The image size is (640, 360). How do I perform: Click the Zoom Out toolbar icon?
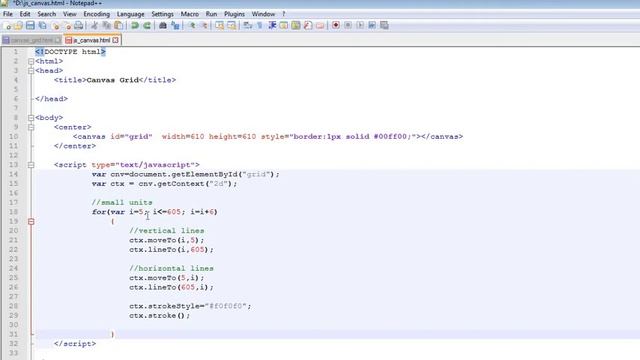[203, 26]
